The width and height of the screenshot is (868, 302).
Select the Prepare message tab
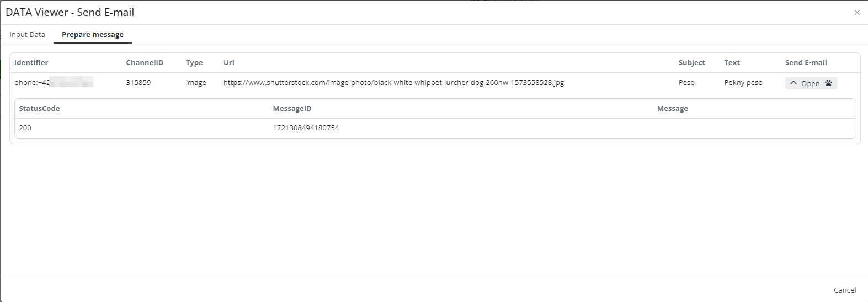(x=93, y=35)
